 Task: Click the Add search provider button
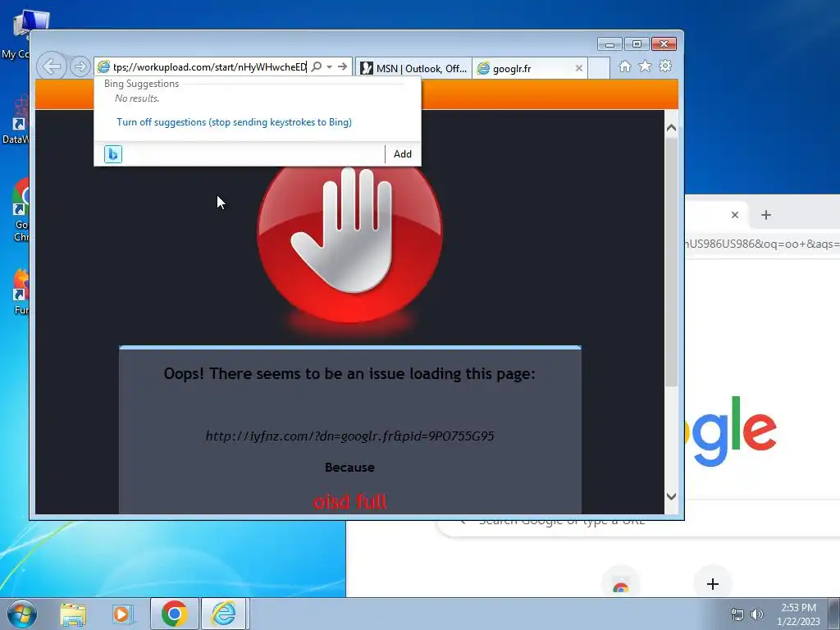click(x=403, y=154)
